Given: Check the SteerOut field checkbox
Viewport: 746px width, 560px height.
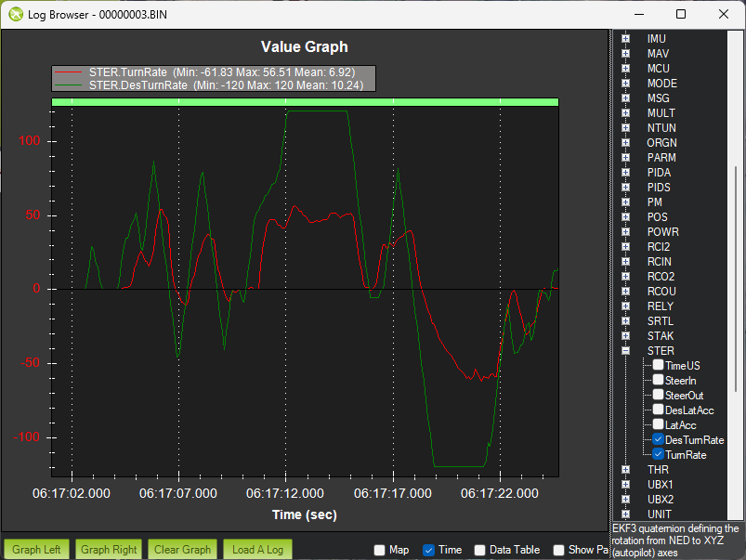Looking at the screenshot, I should tap(658, 395).
